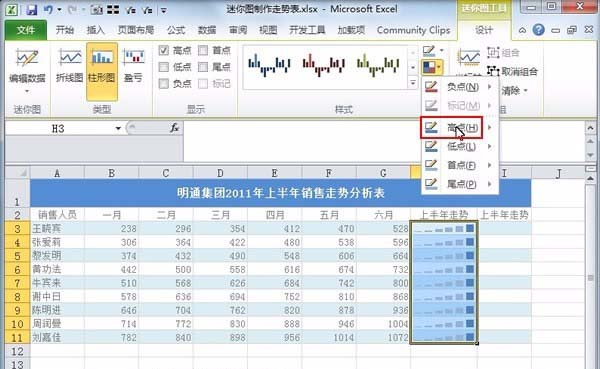600x369 pixels.
Task: Click the 一月 column header cell
Action: [111, 214]
